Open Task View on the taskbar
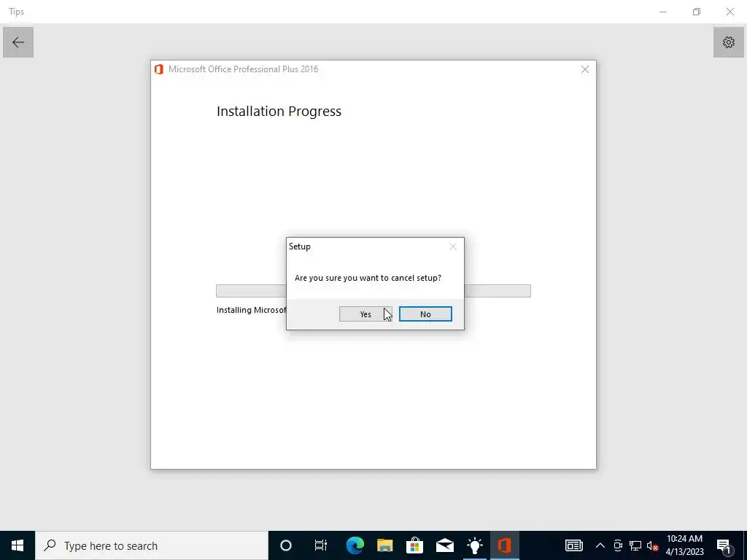Viewport: 747px width, 560px height. [x=321, y=545]
